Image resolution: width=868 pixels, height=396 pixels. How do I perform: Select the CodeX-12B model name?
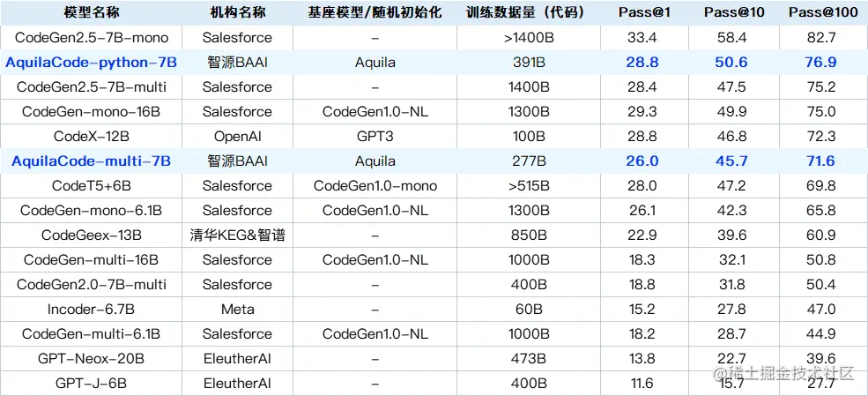[92, 136]
